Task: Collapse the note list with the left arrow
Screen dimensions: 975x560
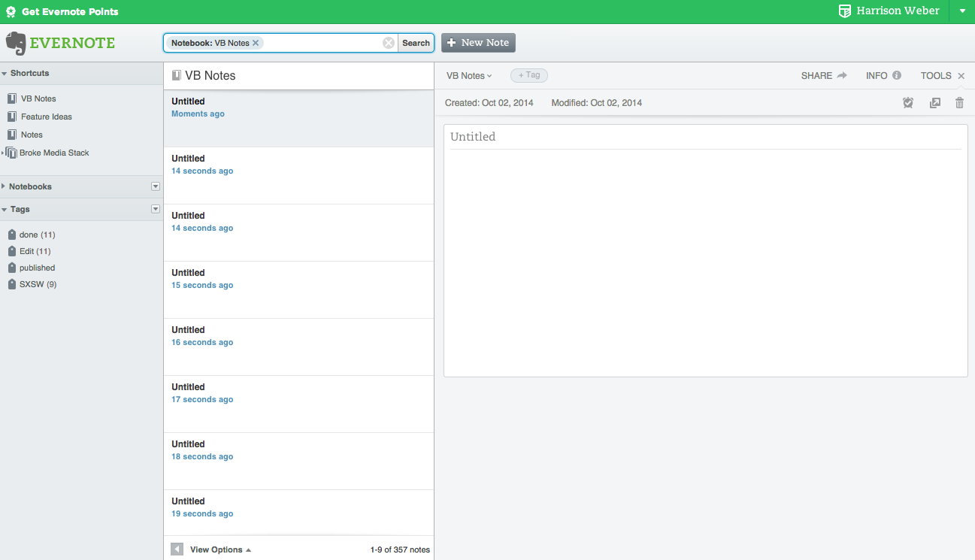Action: pyautogui.click(x=177, y=549)
